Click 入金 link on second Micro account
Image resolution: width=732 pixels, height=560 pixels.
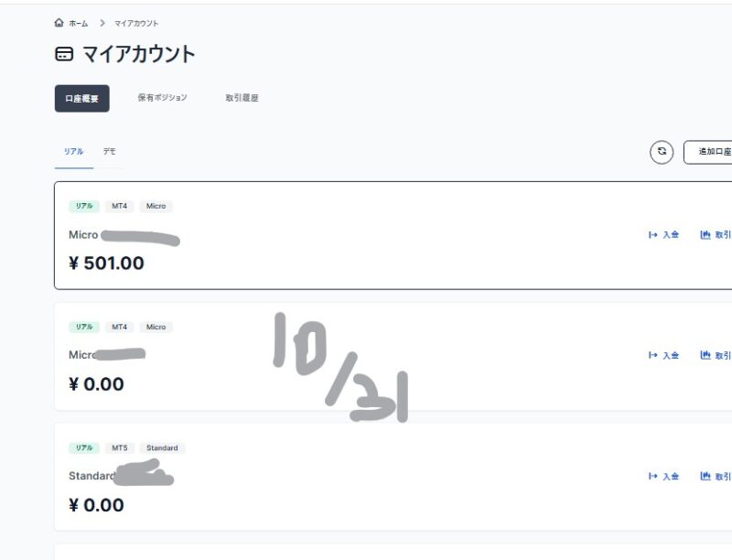tap(671, 356)
